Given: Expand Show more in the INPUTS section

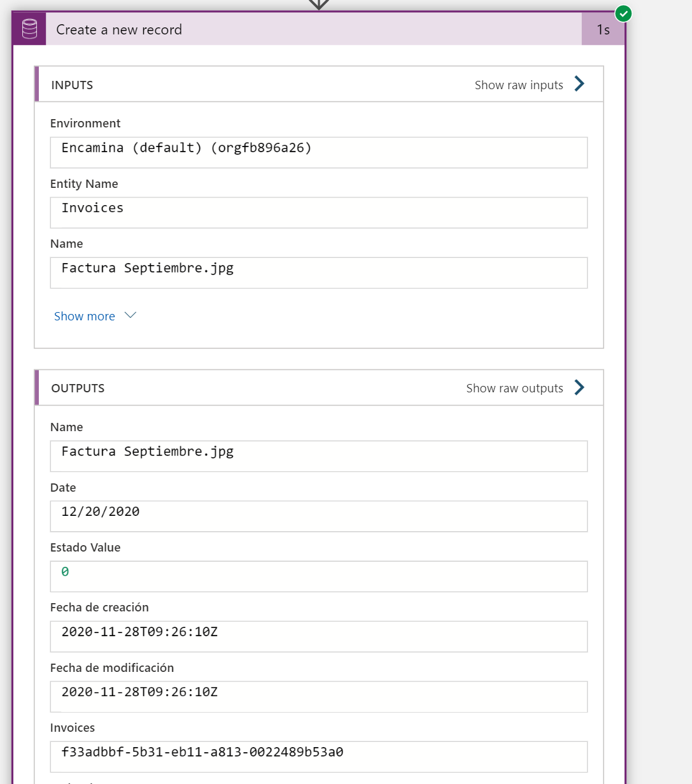Looking at the screenshot, I should tap(85, 316).
